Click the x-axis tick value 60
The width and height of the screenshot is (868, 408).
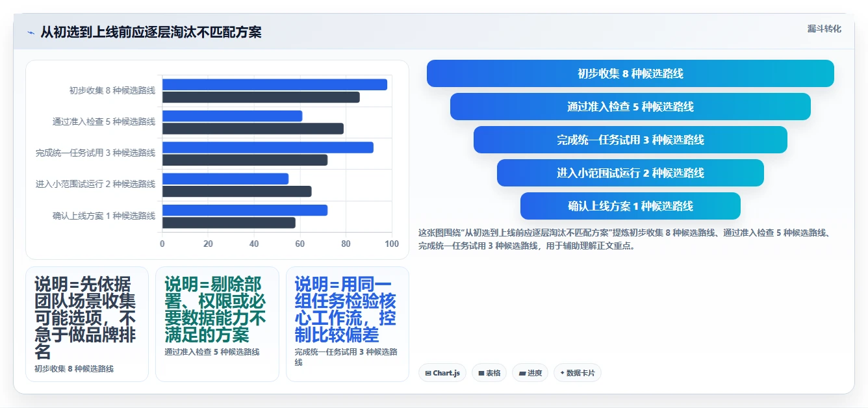(300, 244)
